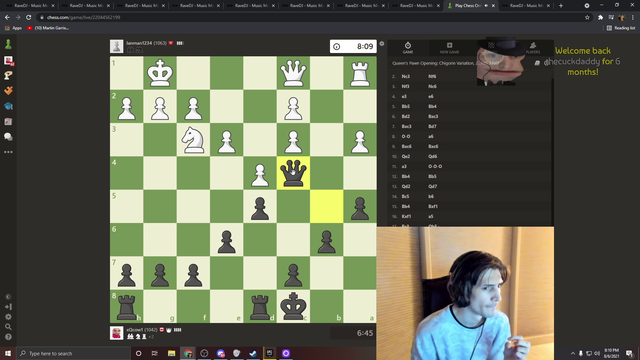Open the Windows Start menu

tap(8, 353)
